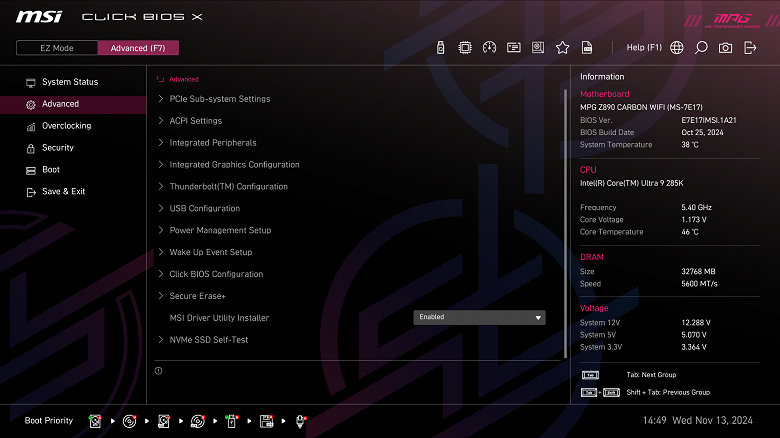Click the memory card profile icon in toolbar

(x=514, y=47)
